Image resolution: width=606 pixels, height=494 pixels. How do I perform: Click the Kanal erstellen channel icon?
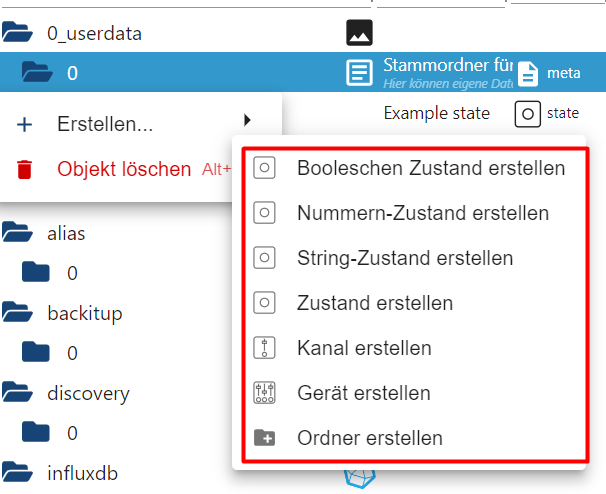click(264, 348)
